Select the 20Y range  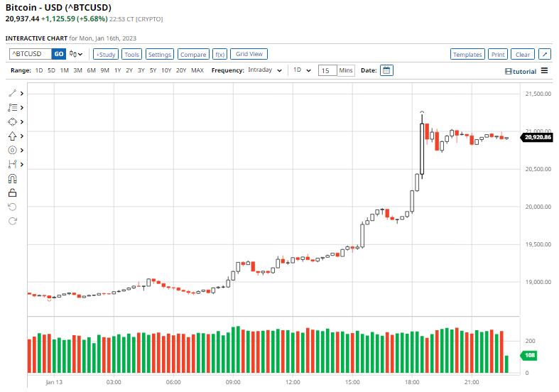[x=181, y=70]
